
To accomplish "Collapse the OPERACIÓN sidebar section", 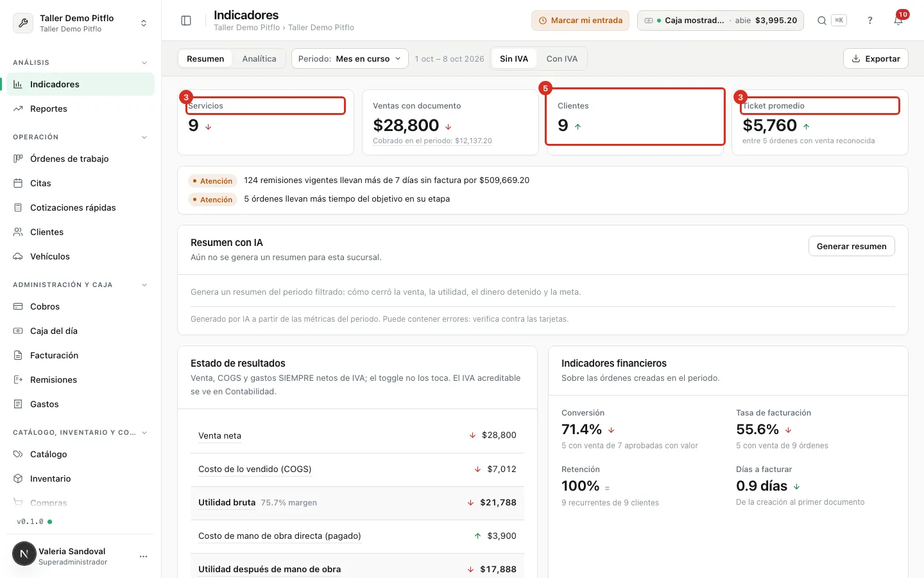I will [144, 137].
